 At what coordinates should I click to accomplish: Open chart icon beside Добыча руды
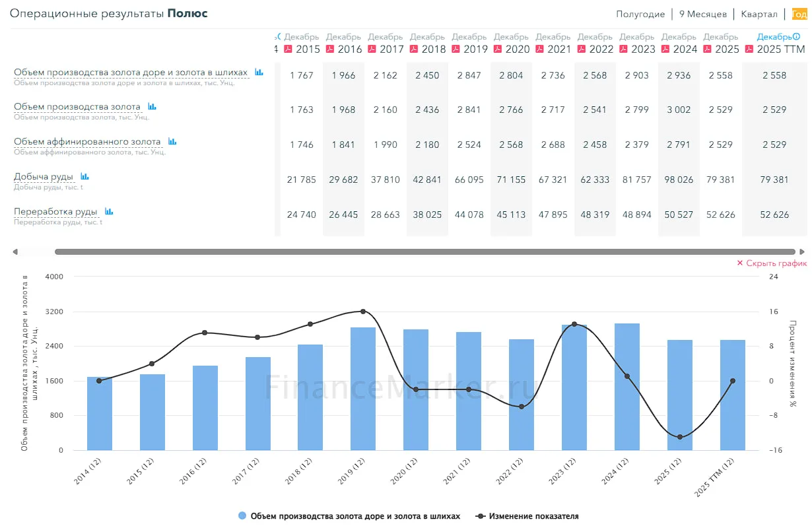85,176
